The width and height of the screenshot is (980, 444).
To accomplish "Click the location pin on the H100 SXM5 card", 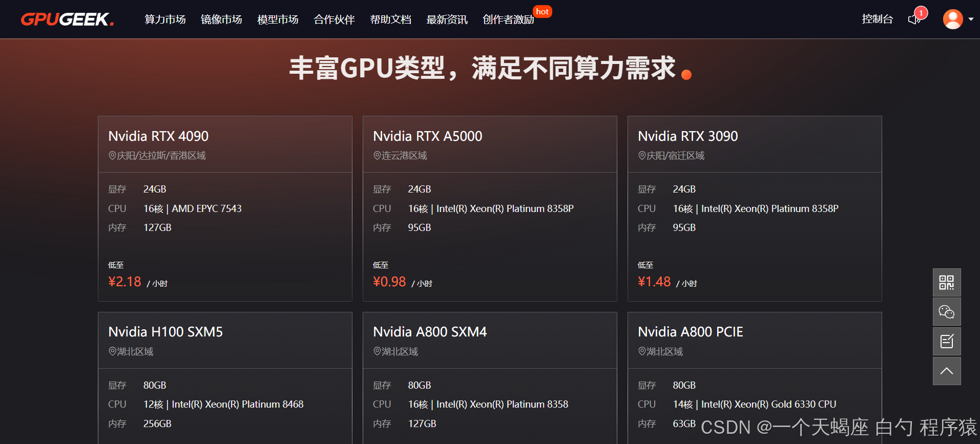I will [x=112, y=351].
